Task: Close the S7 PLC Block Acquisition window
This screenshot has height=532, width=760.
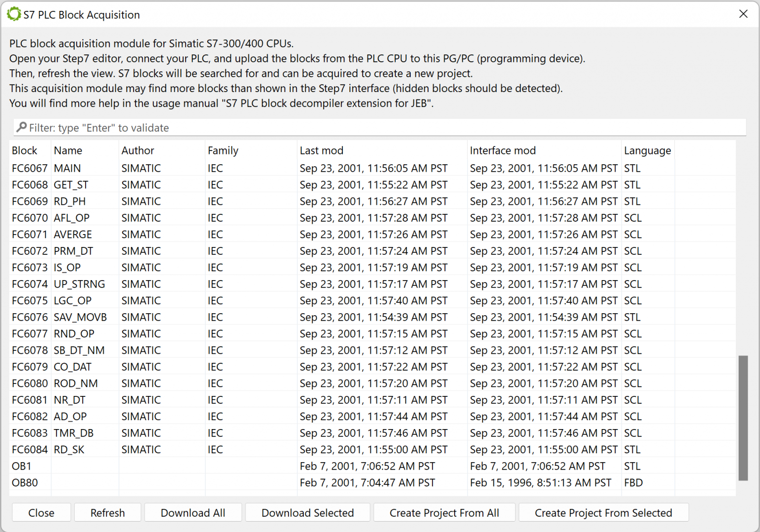Action: pos(743,14)
